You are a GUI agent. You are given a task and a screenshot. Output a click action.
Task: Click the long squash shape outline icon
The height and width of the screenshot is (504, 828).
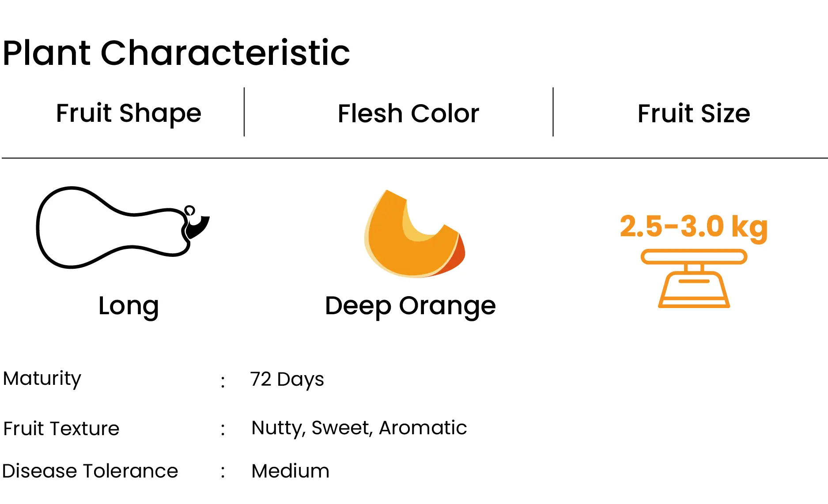click(x=123, y=227)
